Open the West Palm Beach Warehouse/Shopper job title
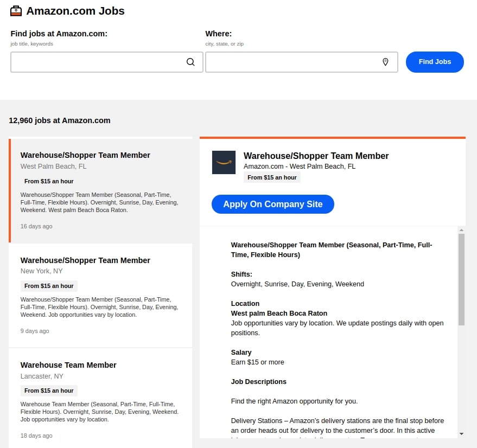Viewport: 477px width, 448px height. (85, 155)
